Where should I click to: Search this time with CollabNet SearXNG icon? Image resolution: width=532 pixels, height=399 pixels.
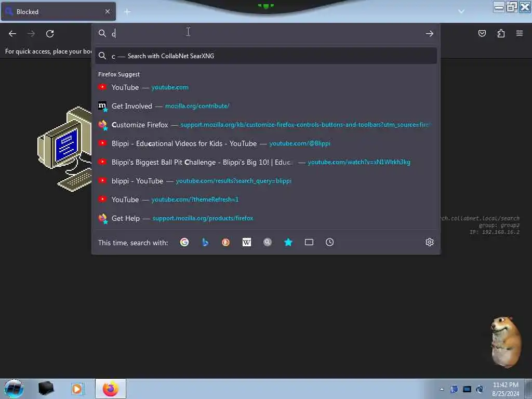[268, 242]
